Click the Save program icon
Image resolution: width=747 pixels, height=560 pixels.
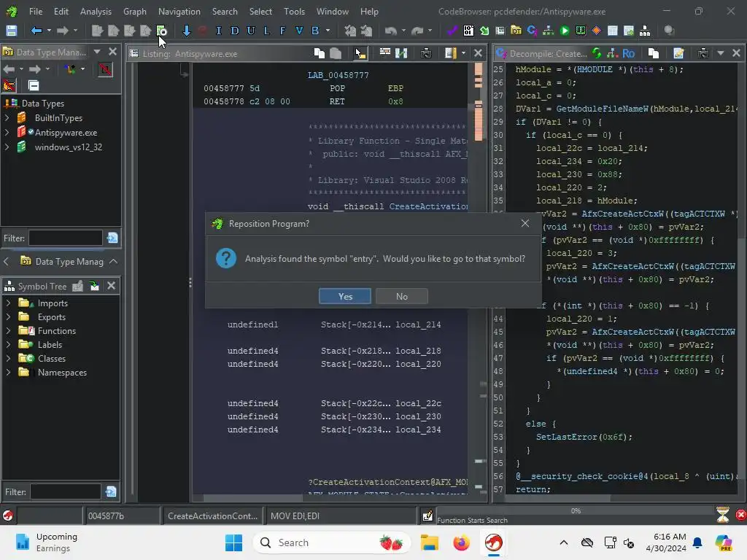click(x=12, y=31)
